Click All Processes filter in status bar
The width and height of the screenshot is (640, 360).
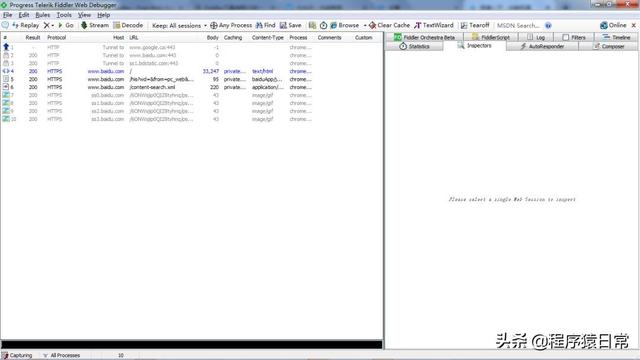coord(62,356)
